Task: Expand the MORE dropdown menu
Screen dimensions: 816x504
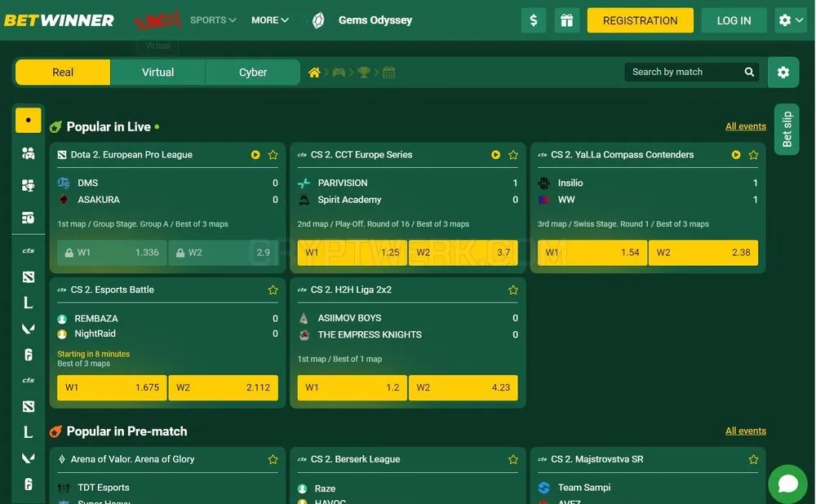Action: (269, 20)
